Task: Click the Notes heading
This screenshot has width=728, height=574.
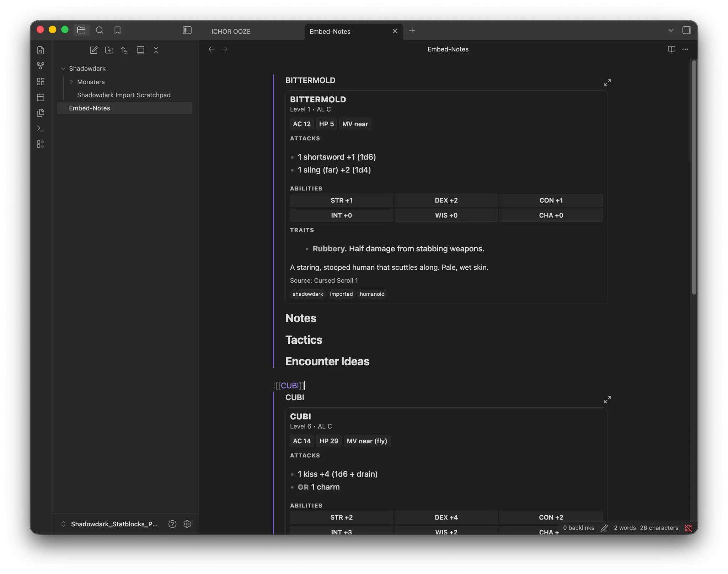Action: pos(301,318)
